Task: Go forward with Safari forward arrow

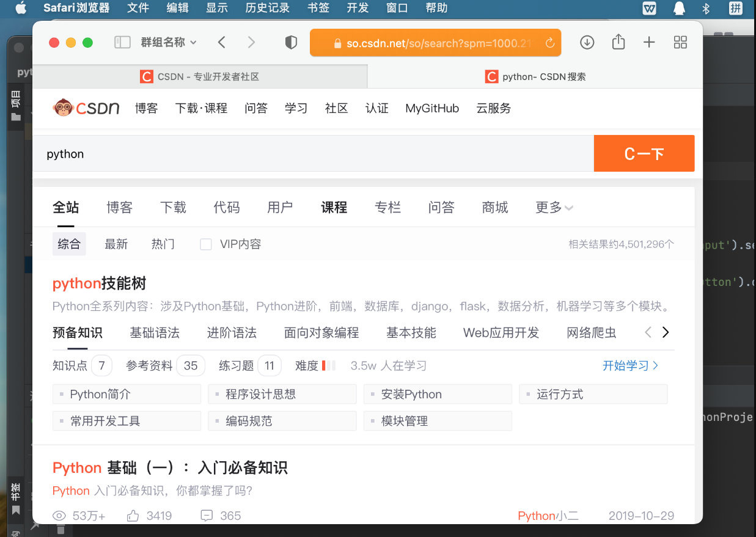Action: (251, 42)
